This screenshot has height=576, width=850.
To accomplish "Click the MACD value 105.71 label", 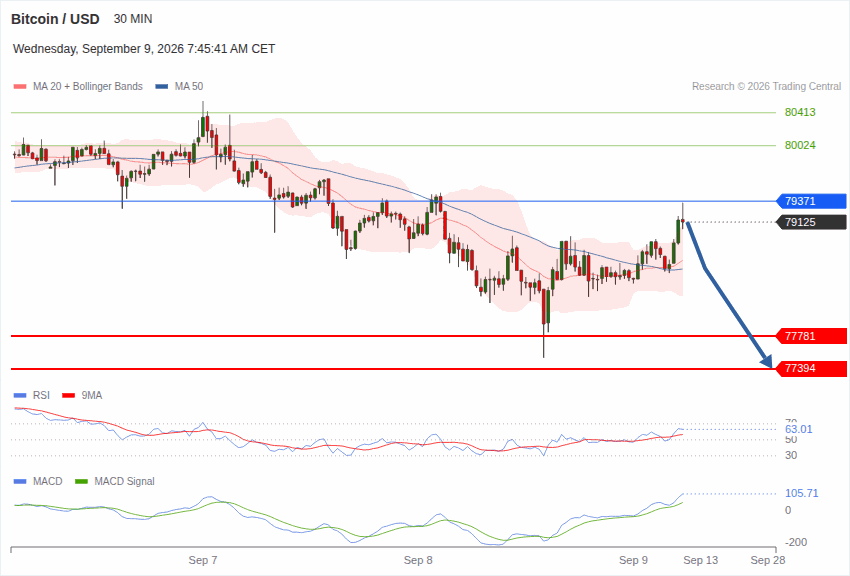I will click(x=801, y=493).
